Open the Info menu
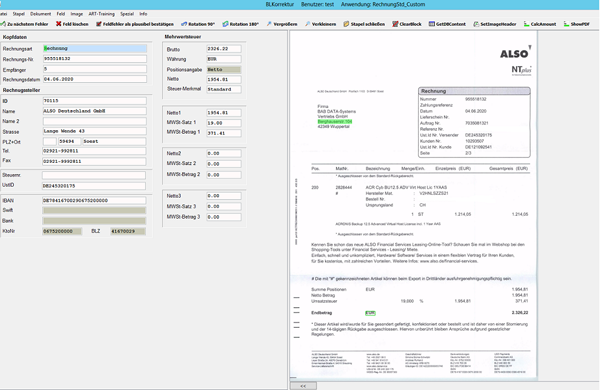Screen dimensions: 600x390 143,14
